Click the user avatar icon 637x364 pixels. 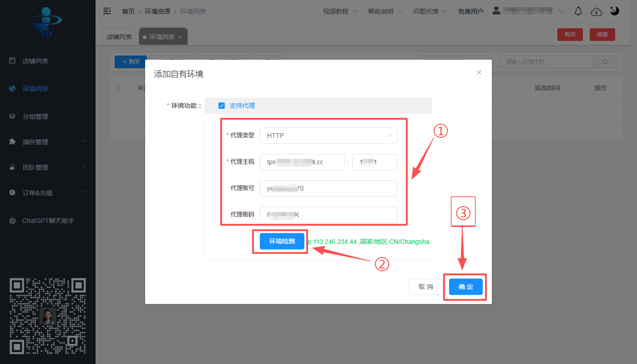[496, 10]
